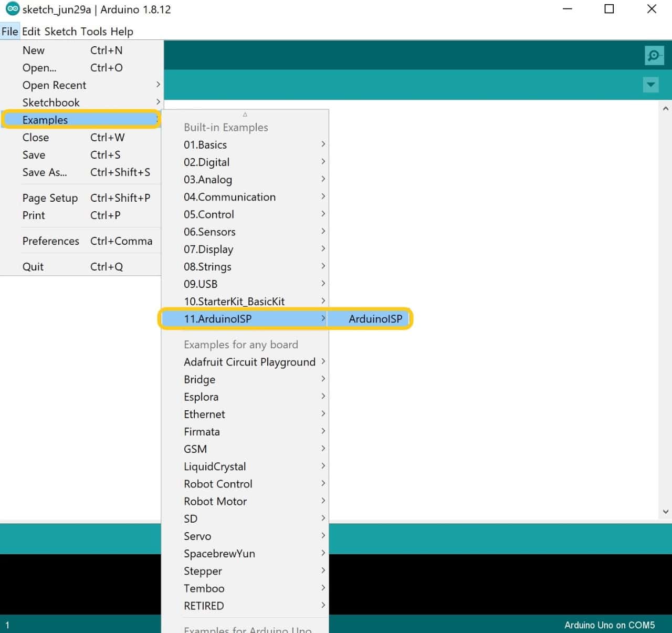
Task: Click the Arduino Uno on COM5 status text
Action: pos(610,625)
